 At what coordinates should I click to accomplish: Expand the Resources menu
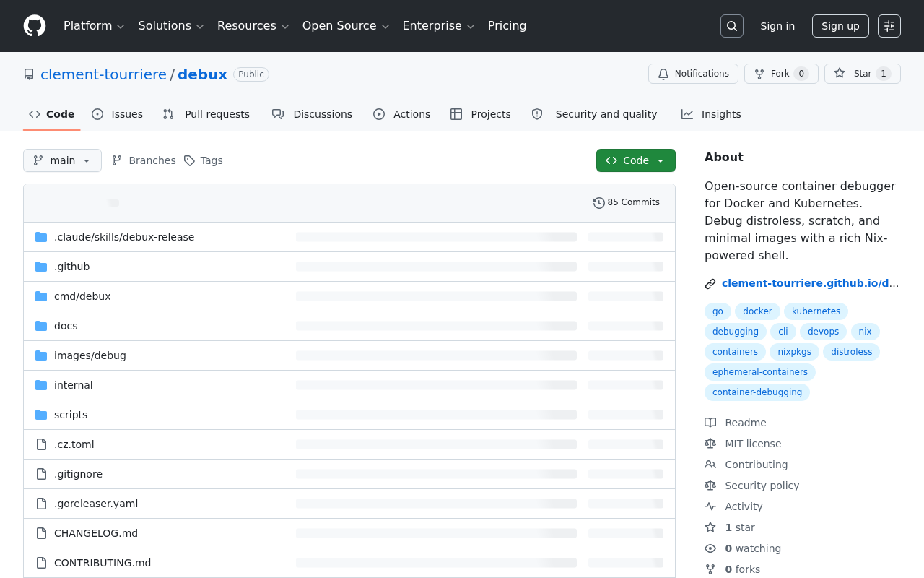[253, 26]
